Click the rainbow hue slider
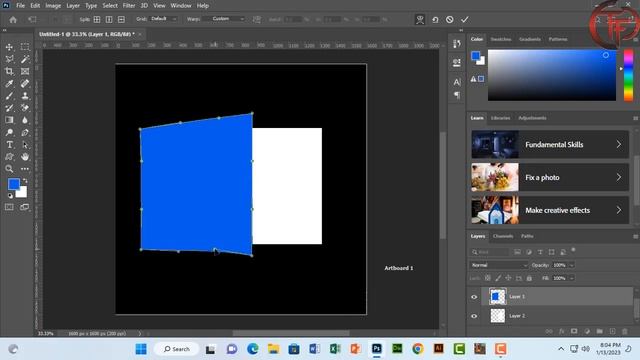 coord(629,75)
